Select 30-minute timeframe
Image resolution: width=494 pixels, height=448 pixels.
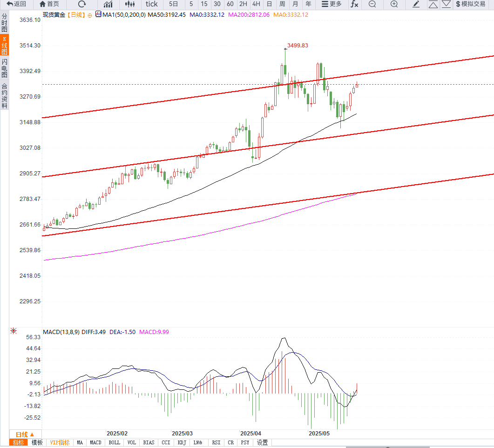[x=217, y=4]
